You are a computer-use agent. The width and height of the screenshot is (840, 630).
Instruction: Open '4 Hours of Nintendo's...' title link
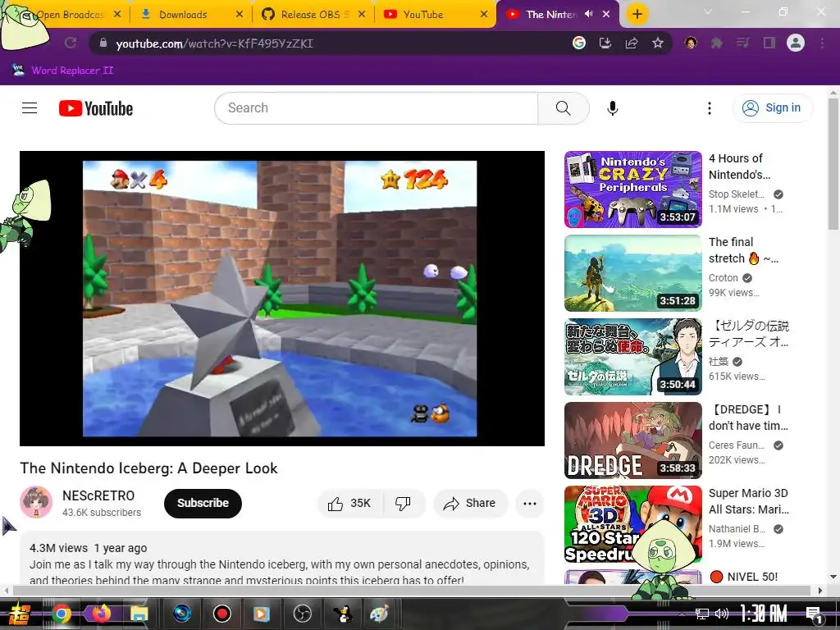(x=739, y=167)
